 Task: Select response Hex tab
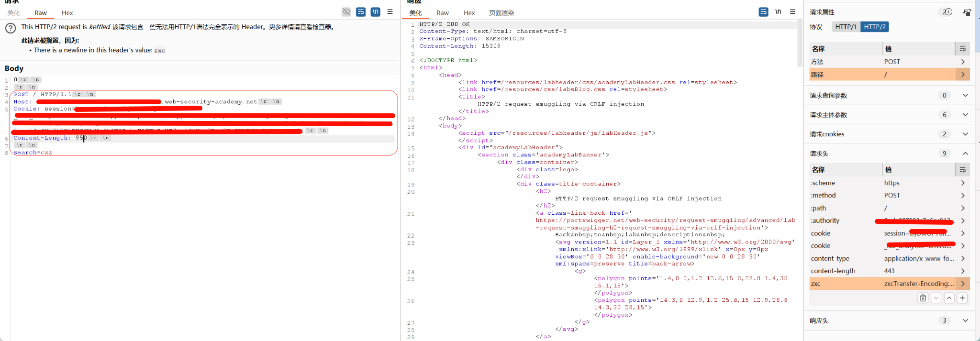[x=469, y=13]
